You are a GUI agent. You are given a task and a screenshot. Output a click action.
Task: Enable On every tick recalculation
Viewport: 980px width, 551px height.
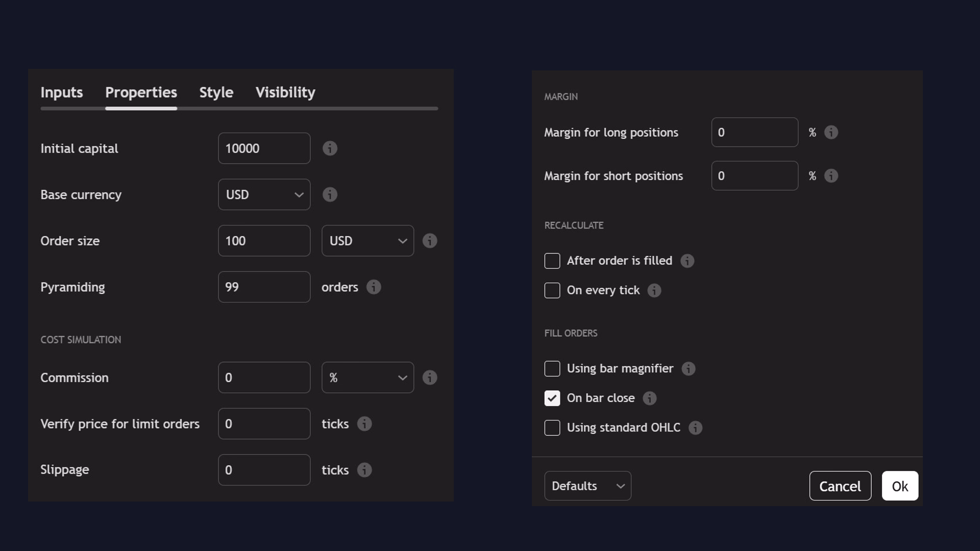click(x=552, y=290)
